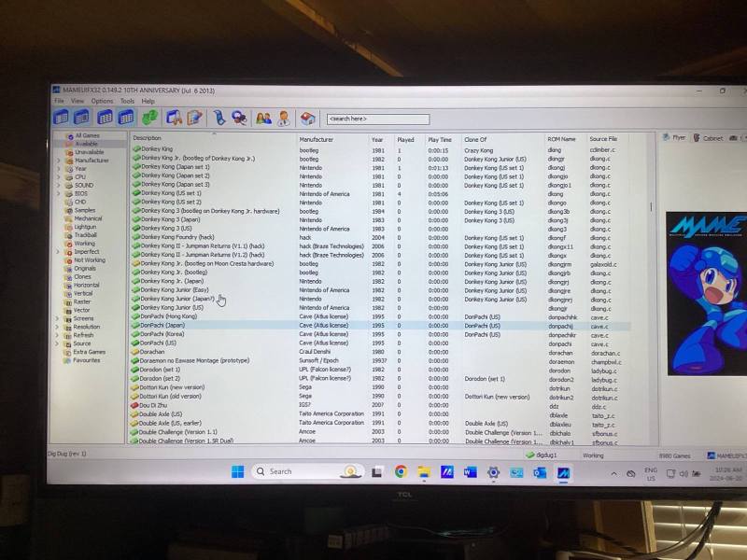Expand the Source folder in the tree
The image size is (747, 560).
(58, 343)
